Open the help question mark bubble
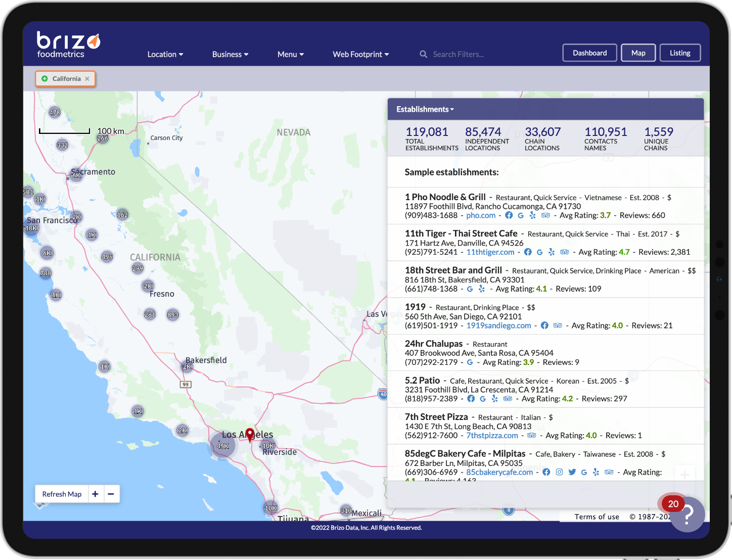Viewport: 732px width, 560px height. [x=687, y=514]
